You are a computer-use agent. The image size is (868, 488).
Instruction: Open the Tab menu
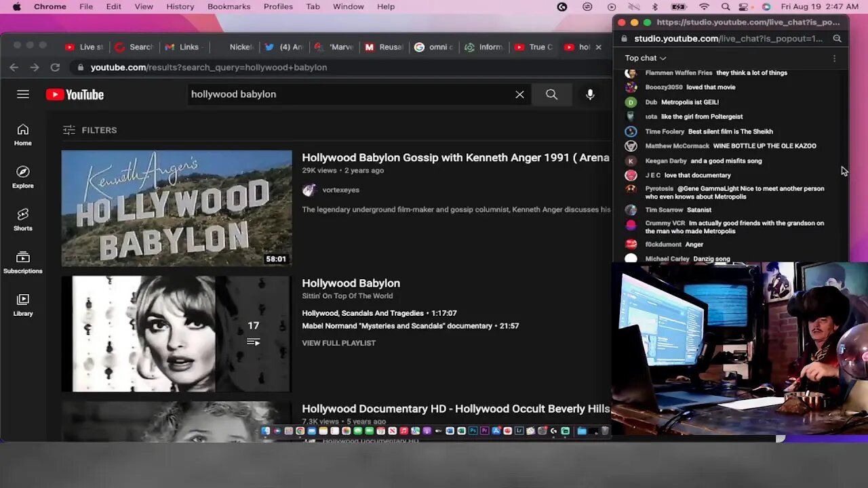pyautogui.click(x=313, y=7)
